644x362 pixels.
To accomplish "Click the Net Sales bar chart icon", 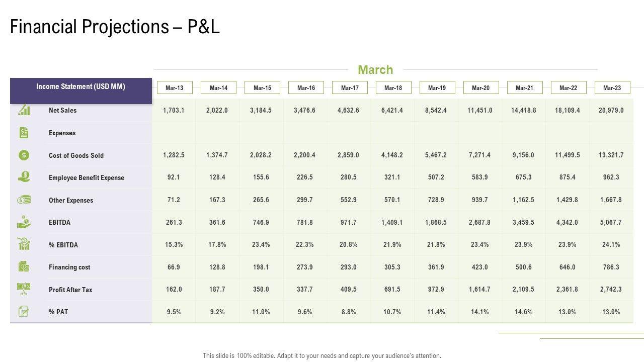I will pos(24,110).
